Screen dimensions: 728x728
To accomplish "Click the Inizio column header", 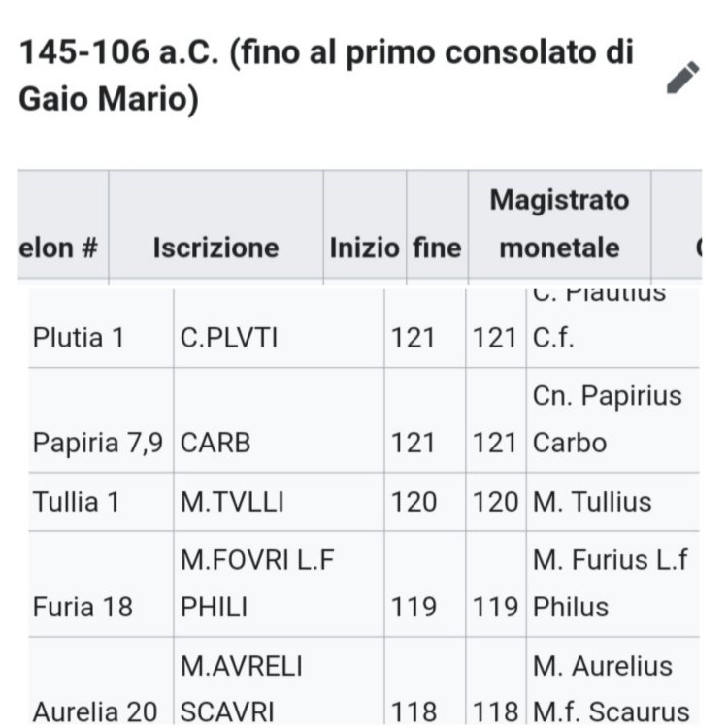I will [364, 248].
